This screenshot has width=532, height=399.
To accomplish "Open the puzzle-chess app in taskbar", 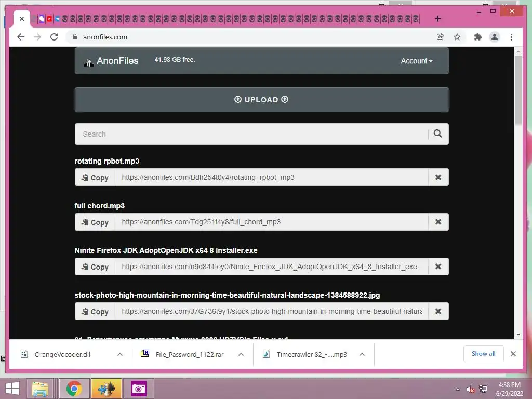I will tap(106, 389).
